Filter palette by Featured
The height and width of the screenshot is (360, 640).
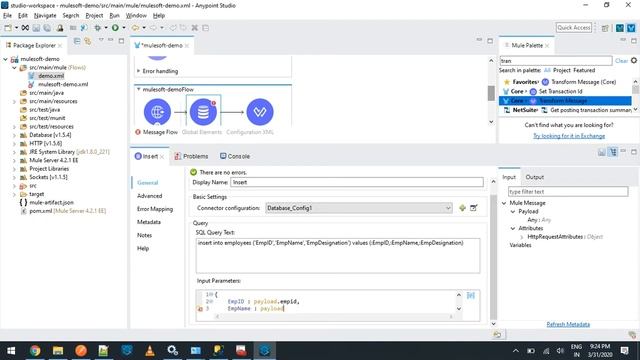pyautogui.click(x=584, y=70)
